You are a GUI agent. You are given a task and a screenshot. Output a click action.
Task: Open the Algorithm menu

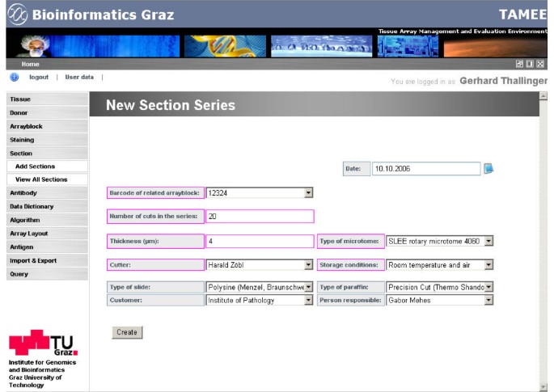[47, 220]
